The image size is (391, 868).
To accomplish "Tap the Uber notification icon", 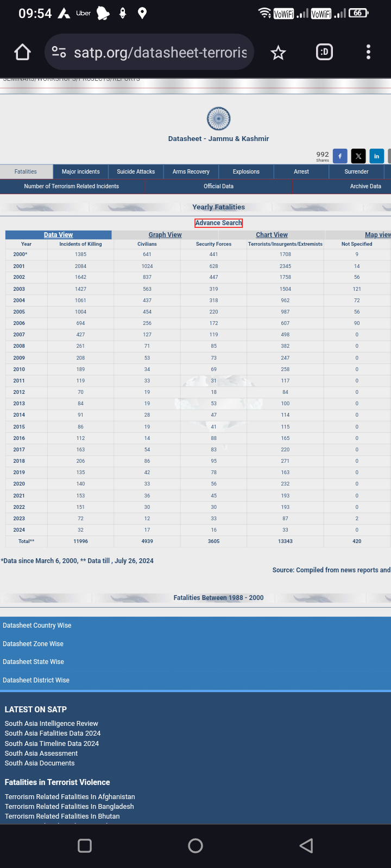I will click(x=84, y=13).
